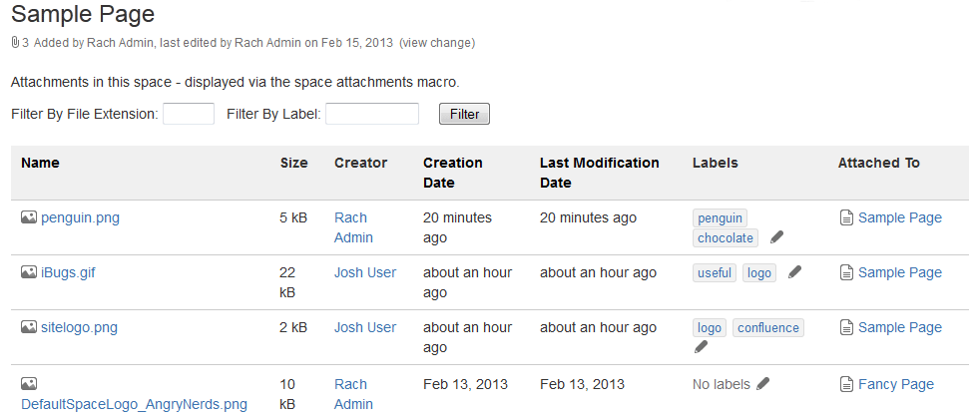Viewport: 980px width, 419px height.
Task: Click the edit labels pencil for penguin.png
Action: 776,237
